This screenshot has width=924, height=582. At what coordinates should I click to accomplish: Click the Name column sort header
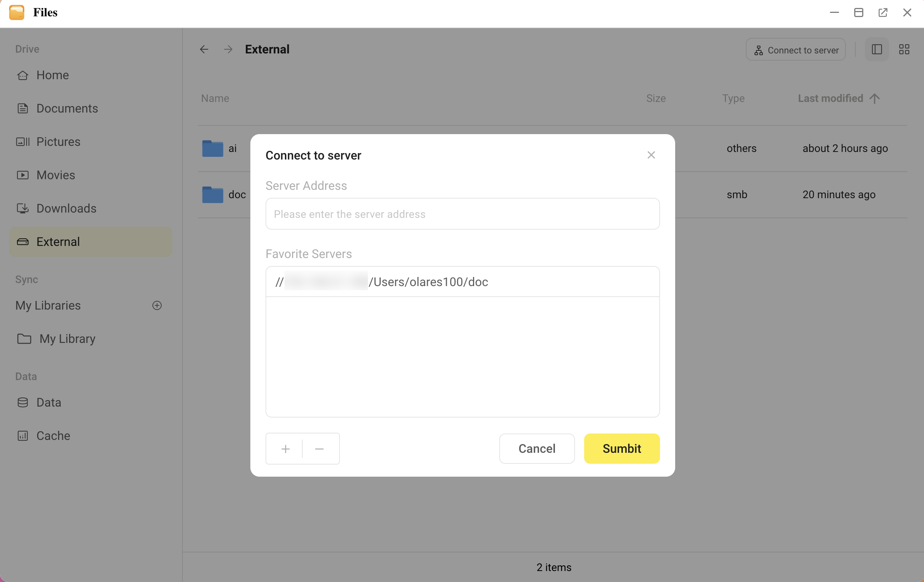(x=215, y=98)
